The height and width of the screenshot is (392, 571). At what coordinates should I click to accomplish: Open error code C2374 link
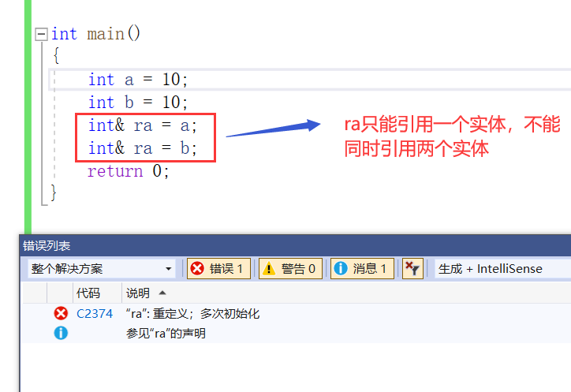click(95, 314)
